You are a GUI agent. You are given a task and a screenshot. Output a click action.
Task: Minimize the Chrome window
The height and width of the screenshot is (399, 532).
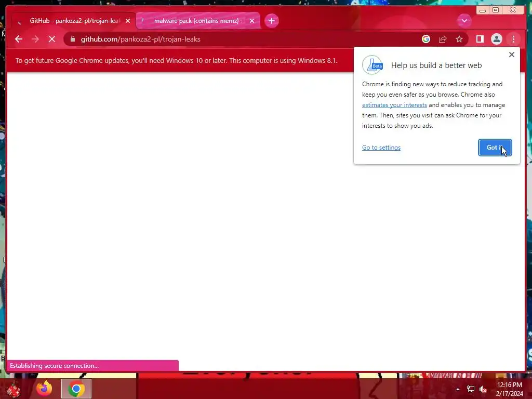pos(483,10)
